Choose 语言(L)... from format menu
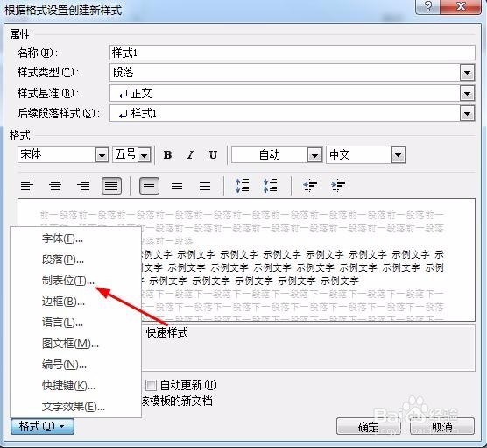Viewport: 487px width, 448px height. point(76,323)
